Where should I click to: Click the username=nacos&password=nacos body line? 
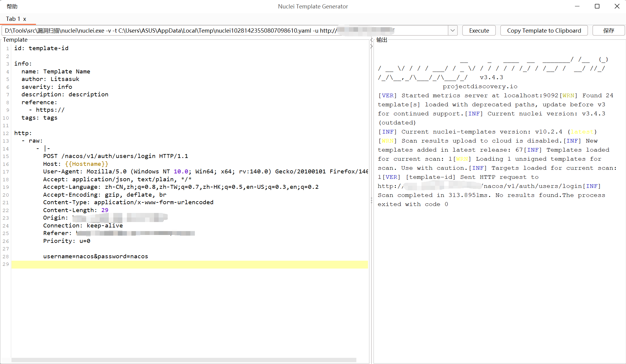click(x=95, y=256)
